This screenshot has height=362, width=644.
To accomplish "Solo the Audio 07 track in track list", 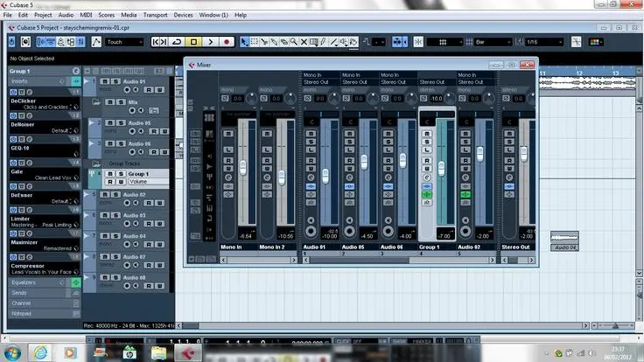I will click(x=115, y=256).
